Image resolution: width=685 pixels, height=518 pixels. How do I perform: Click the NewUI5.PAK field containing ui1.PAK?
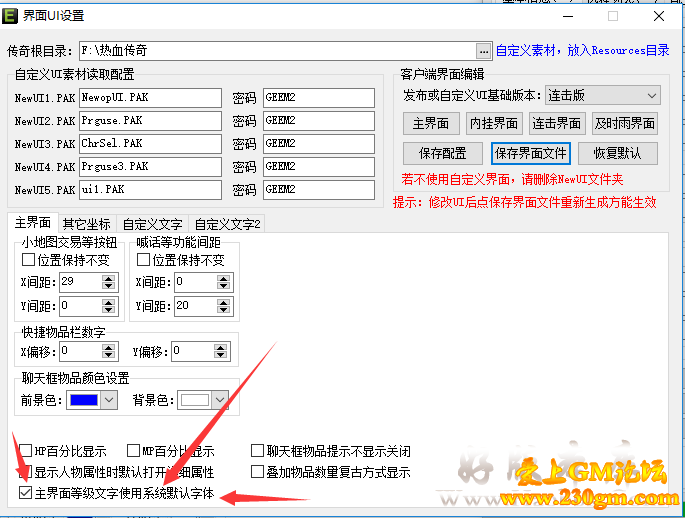(150, 190)
